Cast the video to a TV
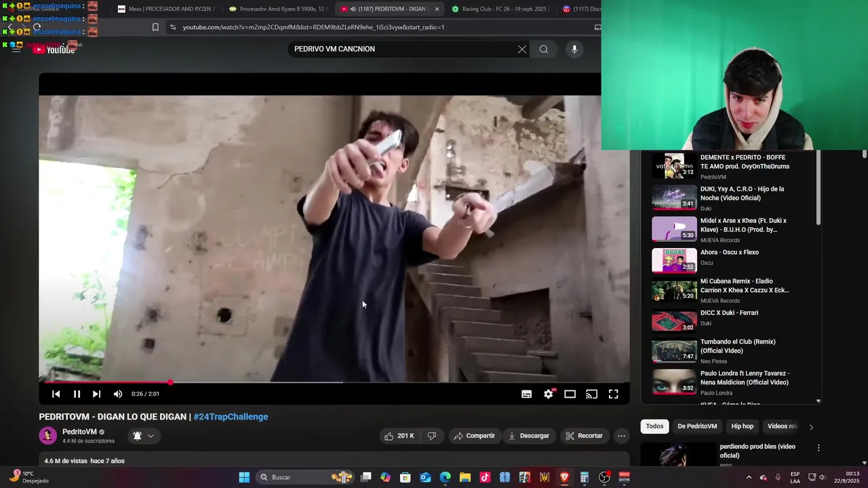The height and width of the screenshot is (488, 868). (x=591, y=394)
